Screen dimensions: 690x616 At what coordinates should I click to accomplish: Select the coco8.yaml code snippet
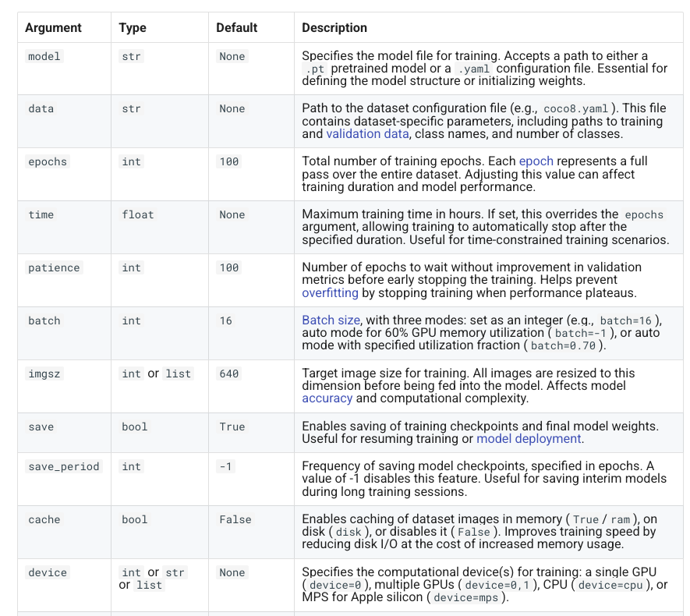click(575, 108)
